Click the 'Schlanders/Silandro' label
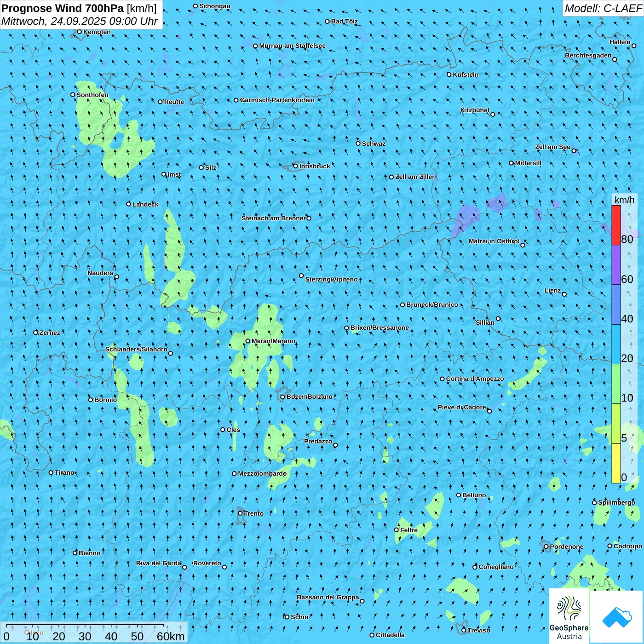Image resolution: width=644 pixels, height=644 pixels. (x=137, y=349)
